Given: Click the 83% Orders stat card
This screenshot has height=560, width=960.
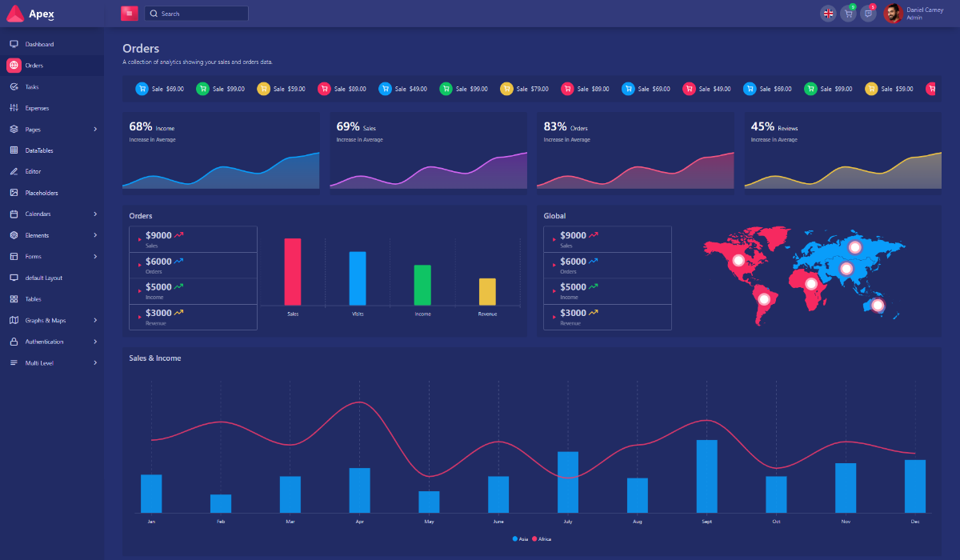Looking at the screenshot, I should 635,153.
